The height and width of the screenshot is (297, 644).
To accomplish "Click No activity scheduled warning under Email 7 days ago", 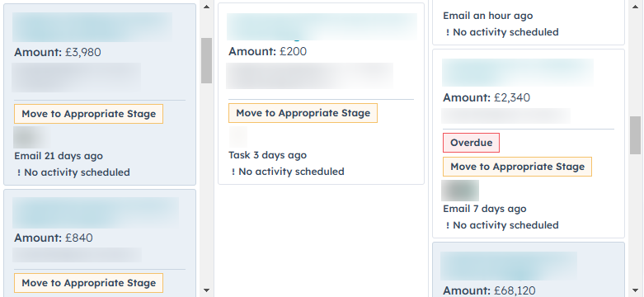I will [x=502, y=225].
